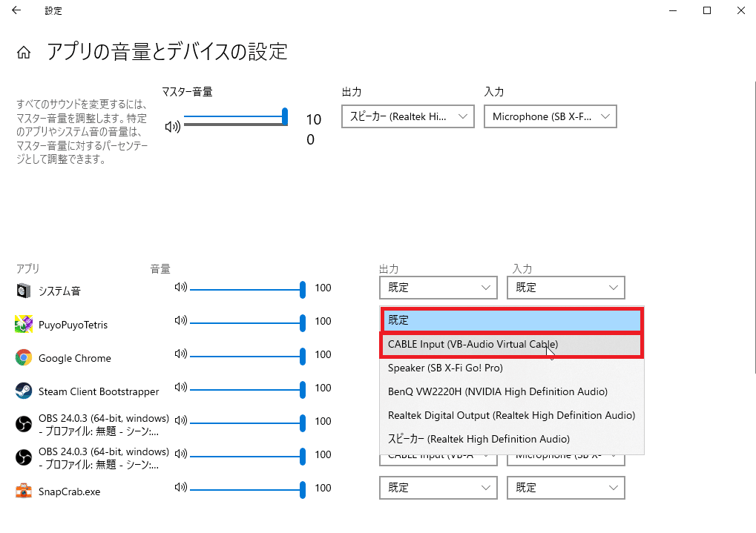
Task: Click the vertical scrollbar on right
Action: pyautogui.click(x=755, y=227)
